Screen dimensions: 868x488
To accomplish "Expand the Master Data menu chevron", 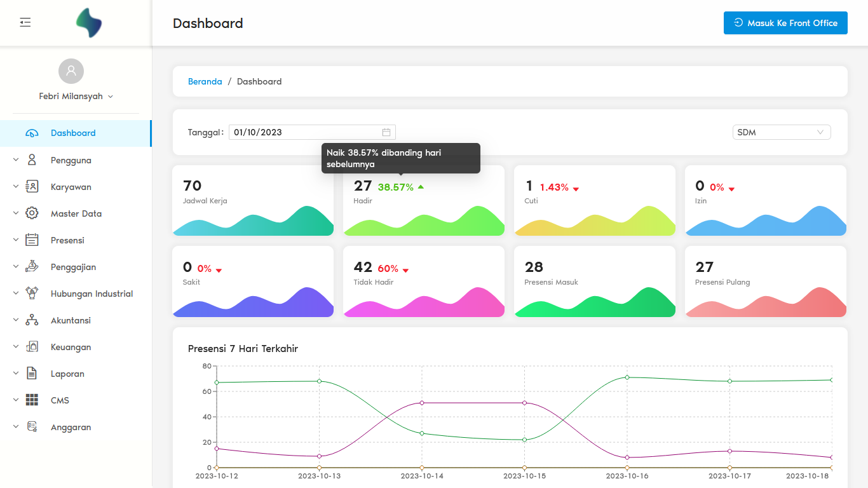I will coord(16,213).
